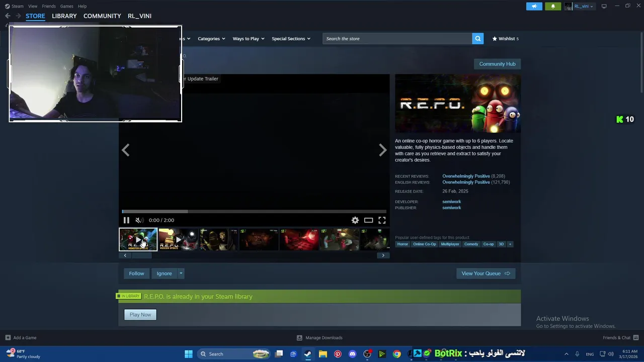Open recent reviews Overwhelmingly Positive link

[466, 176]
